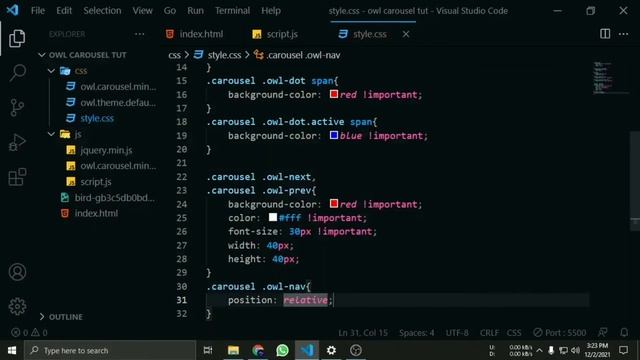Image resolution: width=640 pixels, height=360 pixels.
Task: Open Task View on the taskbar
Action: pos(208,350)
